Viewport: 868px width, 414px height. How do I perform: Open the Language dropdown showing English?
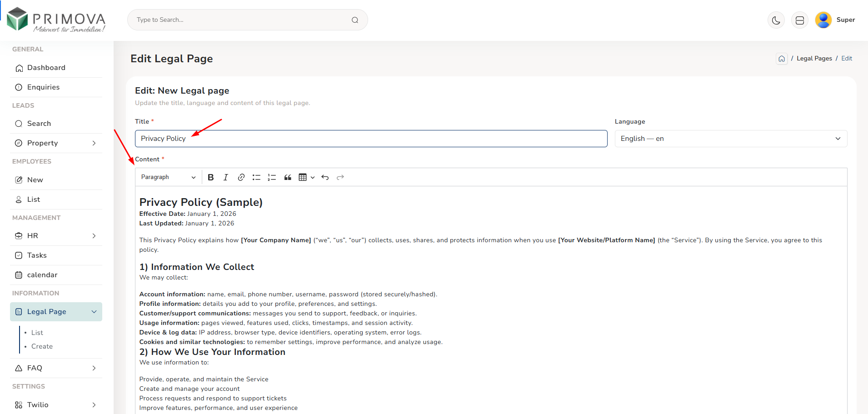coord(730,139)
